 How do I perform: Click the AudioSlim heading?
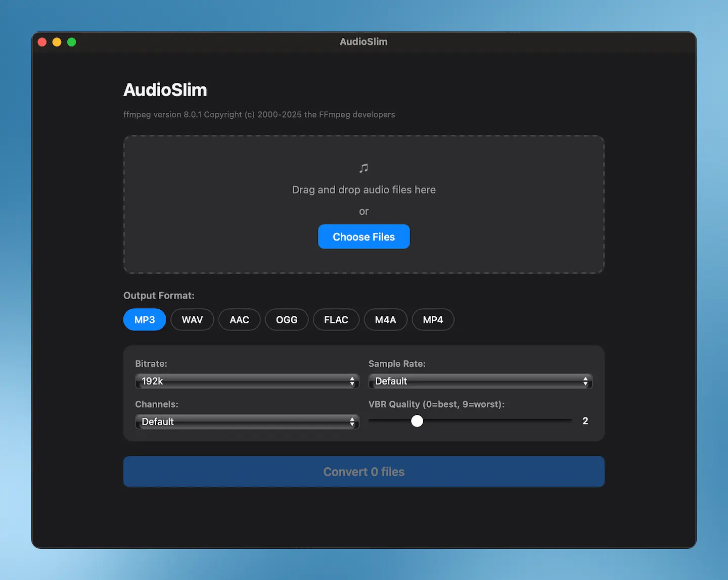tap(165, 90)
